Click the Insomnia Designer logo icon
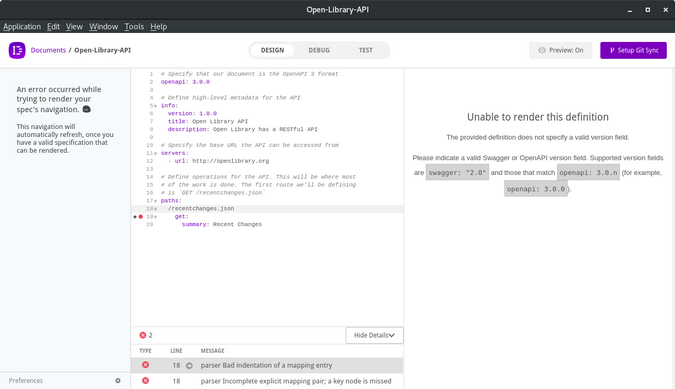675x389 pixels. point(17,50)
